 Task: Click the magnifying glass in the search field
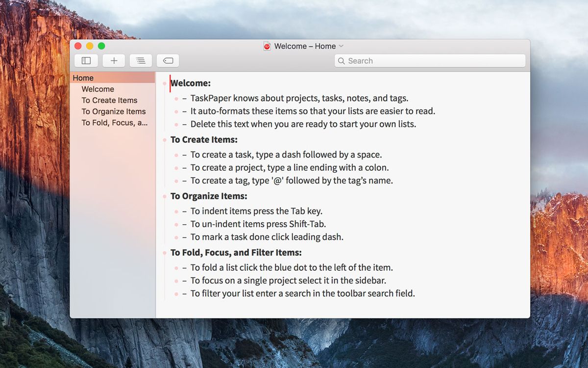342,60
